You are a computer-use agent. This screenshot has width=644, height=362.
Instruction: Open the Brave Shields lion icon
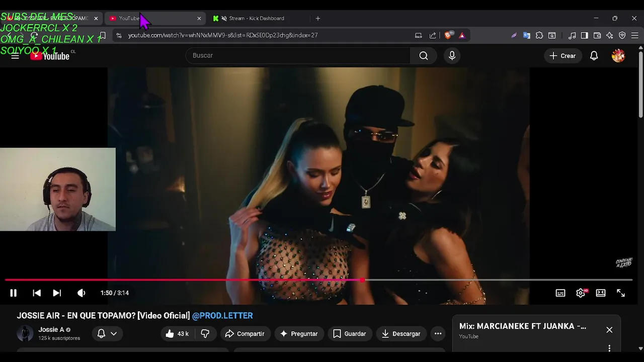point(448,35)
